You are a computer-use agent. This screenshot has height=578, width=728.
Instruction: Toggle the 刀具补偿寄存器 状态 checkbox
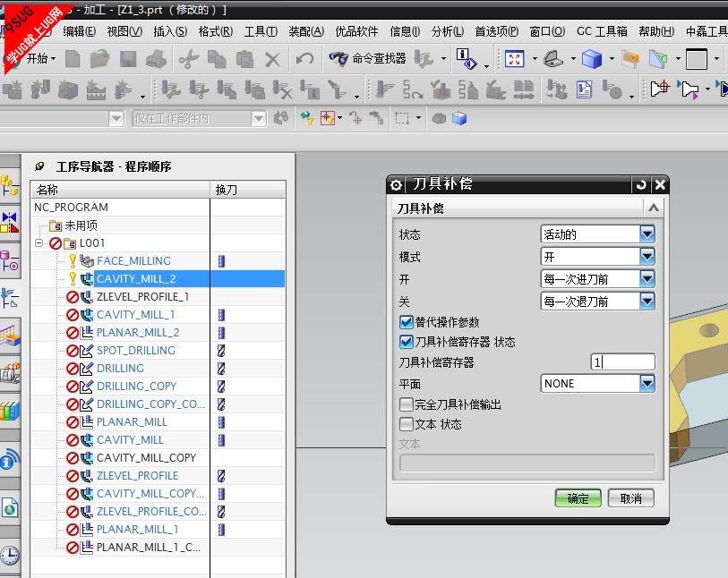406,342
